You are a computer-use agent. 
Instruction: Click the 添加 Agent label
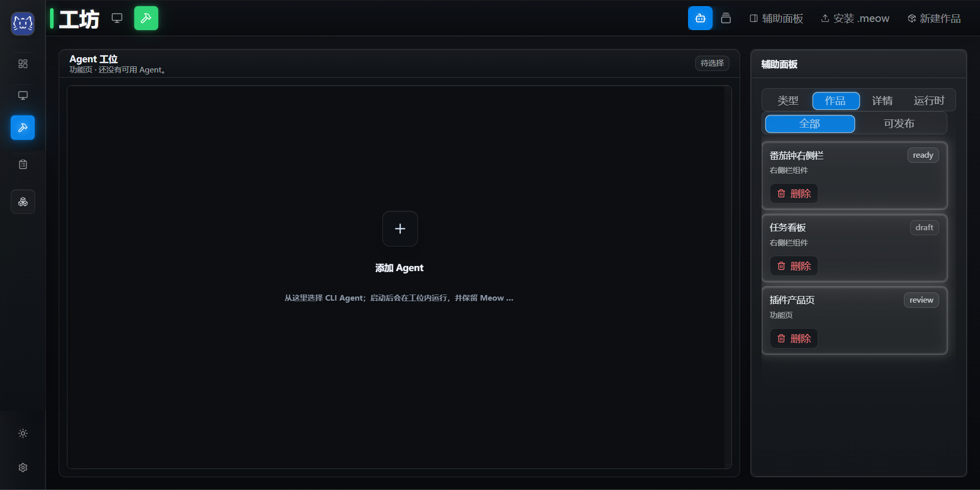[399, 268]
